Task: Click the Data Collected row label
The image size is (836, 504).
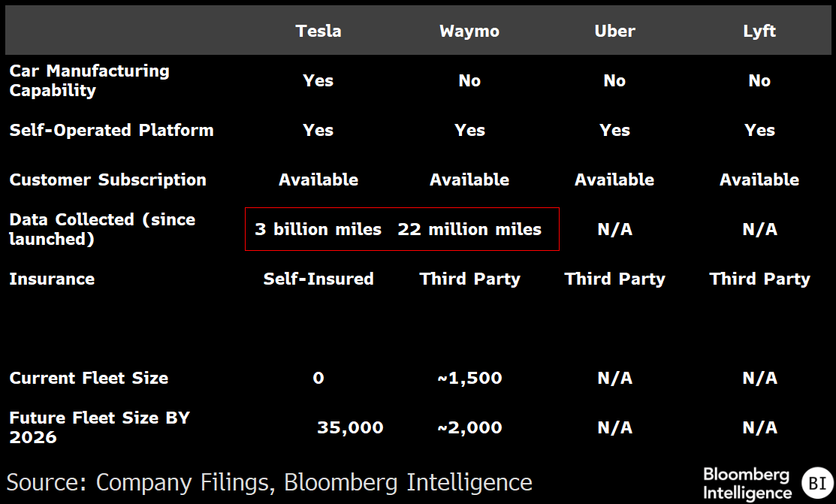Action: tap(102, 229)
